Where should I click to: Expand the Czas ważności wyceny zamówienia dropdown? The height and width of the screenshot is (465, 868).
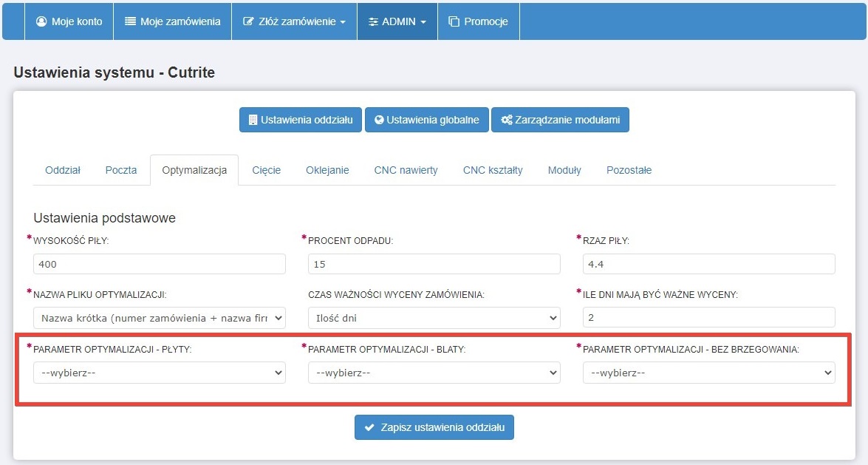(x=434, y=318)
